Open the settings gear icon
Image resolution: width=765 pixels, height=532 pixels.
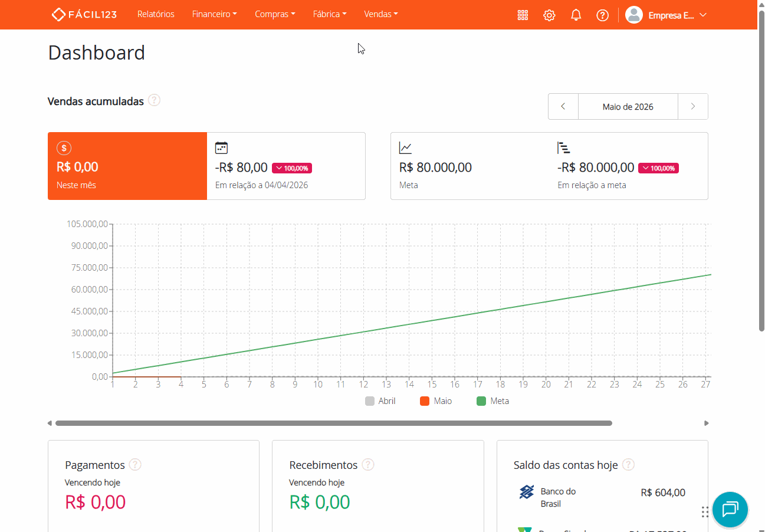coord(549,15)
